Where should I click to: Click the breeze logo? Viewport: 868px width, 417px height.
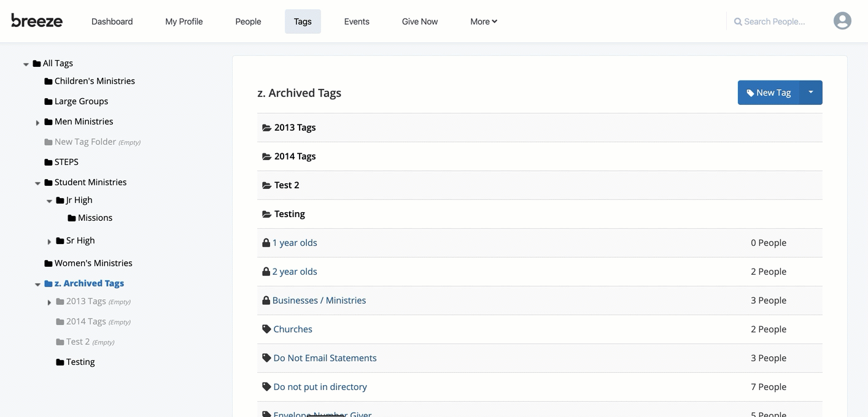coord(37,21)
